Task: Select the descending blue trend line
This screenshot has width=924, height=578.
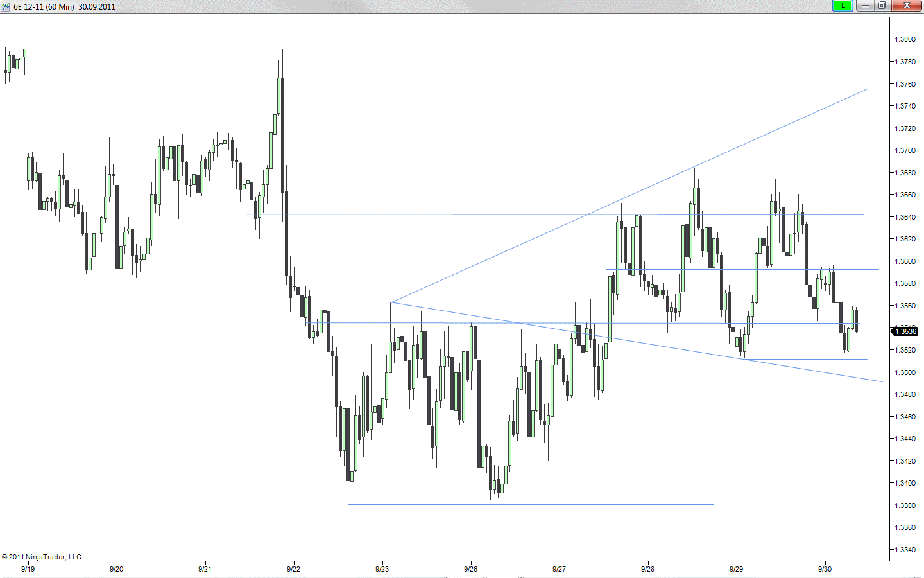Action: [x=637, y=342]
